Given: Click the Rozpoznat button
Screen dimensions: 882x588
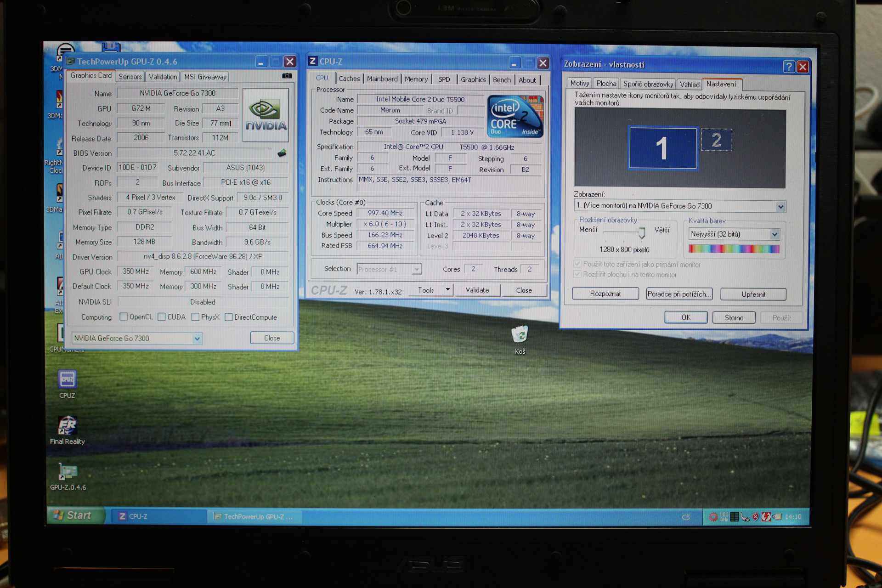Looking at the screenshot, I should 605,294.
